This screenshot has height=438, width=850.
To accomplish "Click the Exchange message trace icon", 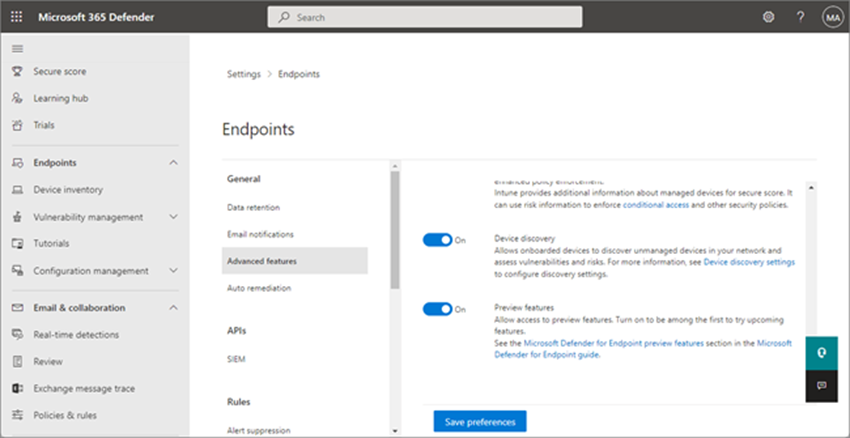I will click(17, 389).
